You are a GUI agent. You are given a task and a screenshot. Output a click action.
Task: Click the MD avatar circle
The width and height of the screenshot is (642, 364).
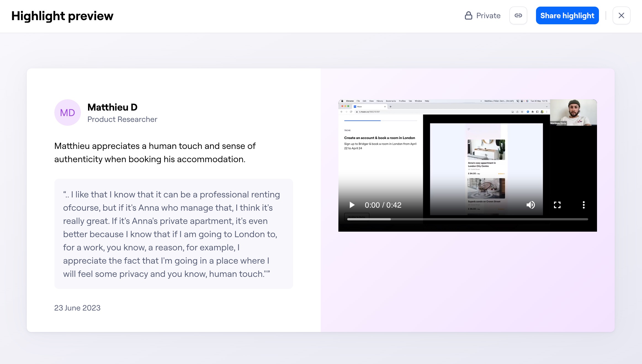[x=67, y=113]
